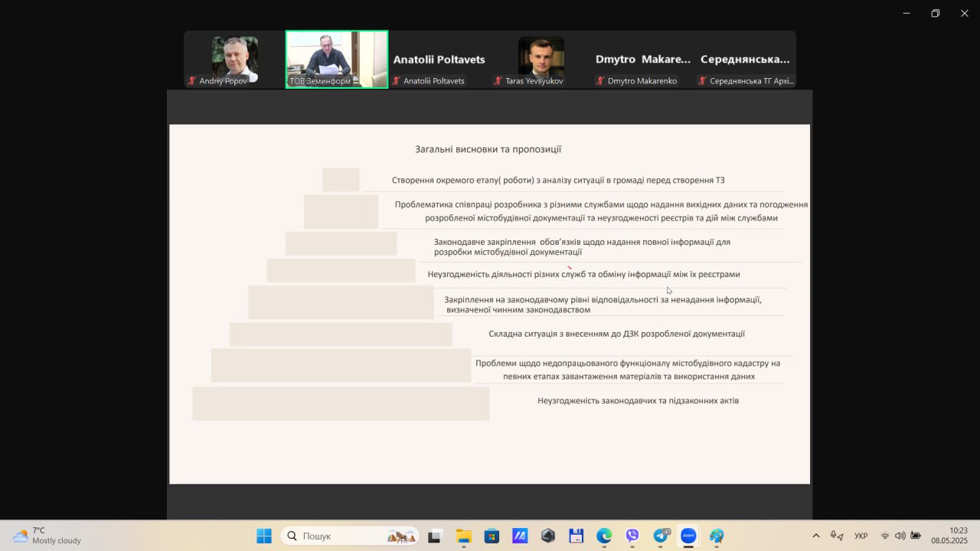
Task: Click the line "Проблеми щодо недопрацьованого функціоналу…"
Action: tap(628, 370)
